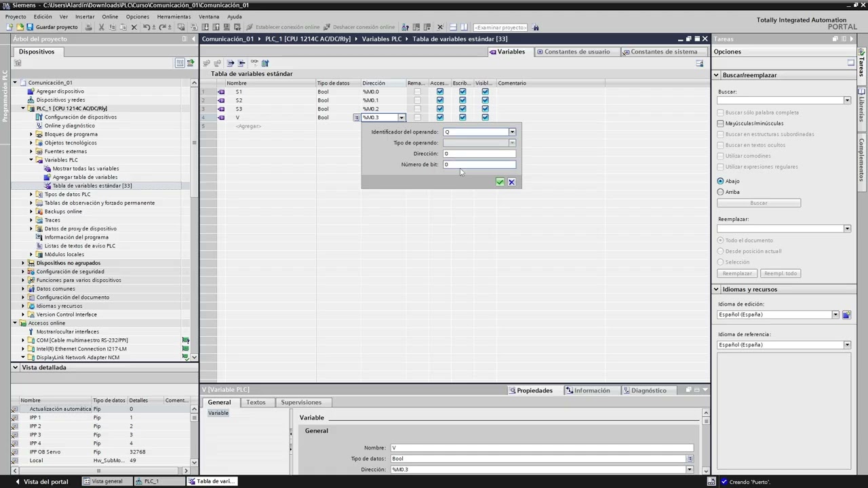Image resolution: width=868 pixels, height=488 pixels.
Task: Toggle Accesible checkbox for S1
Action: (440, 91)
